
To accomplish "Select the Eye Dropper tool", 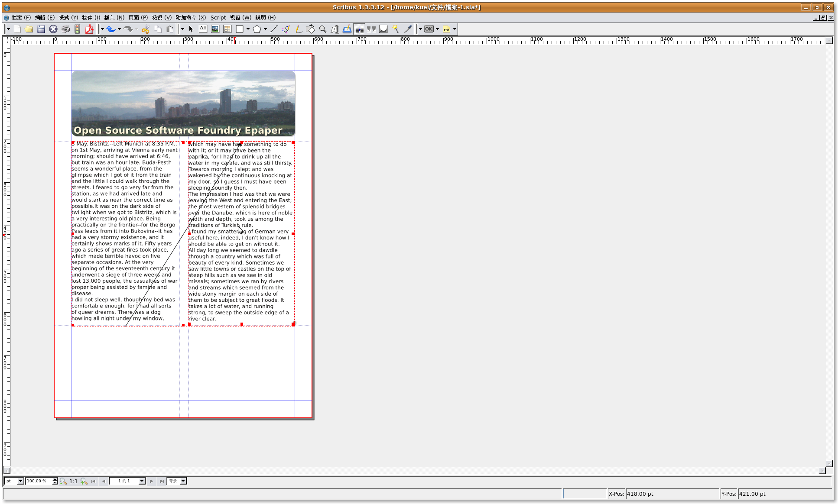I will pyautogui.click(x=408, y=29).
